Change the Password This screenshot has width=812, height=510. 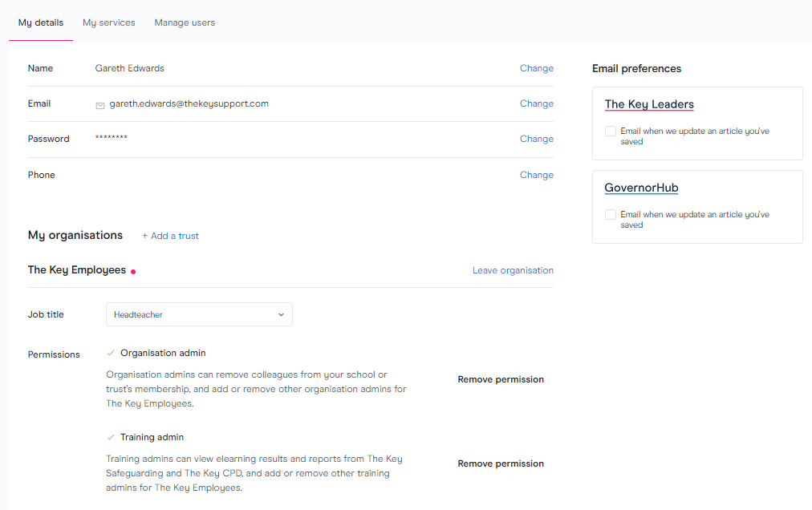537,139
